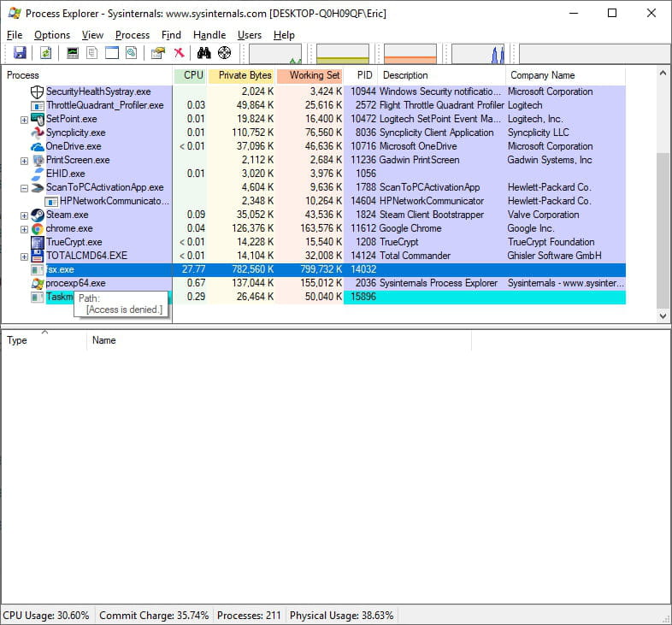This screenshot has height=625, width=672.
Task: Open the Find menu
Action: point(171,35)
